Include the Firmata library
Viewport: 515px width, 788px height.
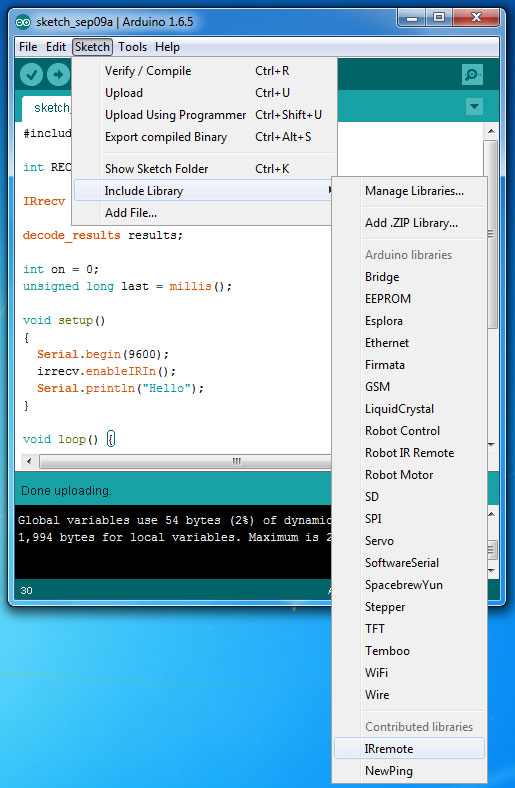[x=409, y=365]
